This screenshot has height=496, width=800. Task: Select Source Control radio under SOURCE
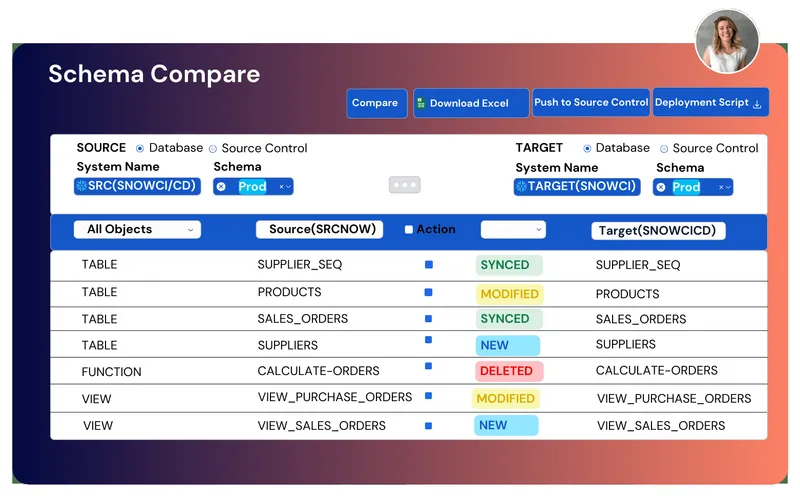tap(213, 149)
